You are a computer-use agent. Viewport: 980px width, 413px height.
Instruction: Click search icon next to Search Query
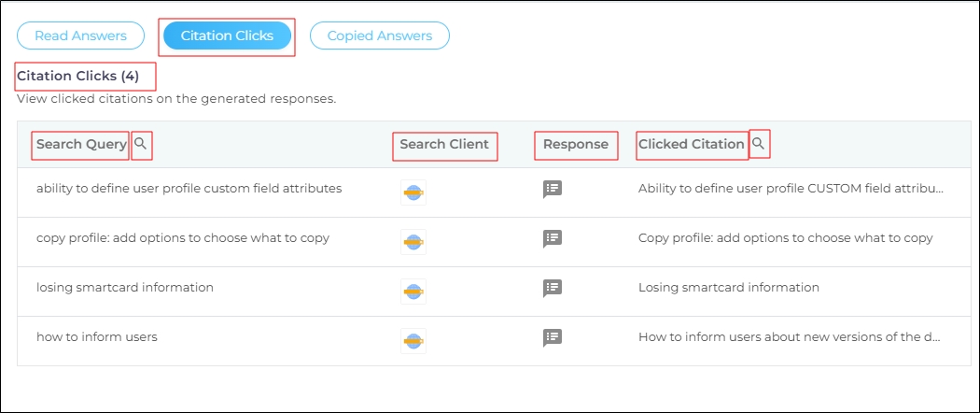[x=141, y=144]
